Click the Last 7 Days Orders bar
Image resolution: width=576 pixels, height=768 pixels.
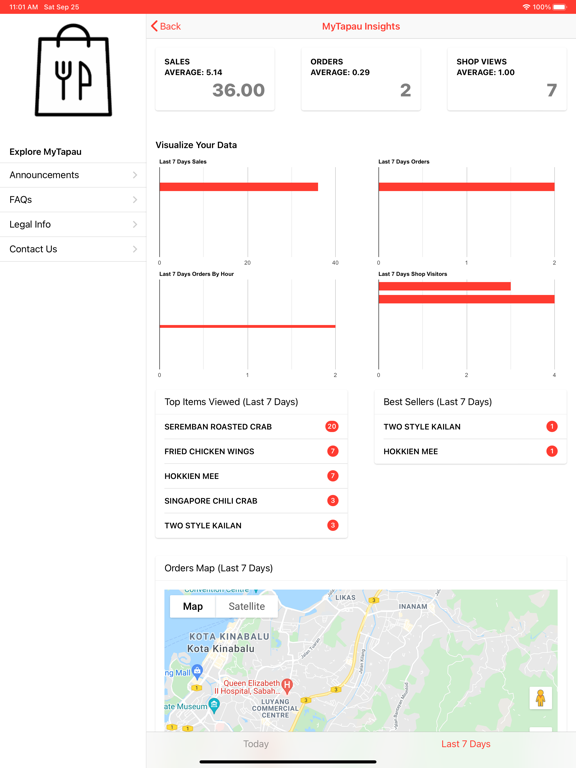[x=466, y=187]
